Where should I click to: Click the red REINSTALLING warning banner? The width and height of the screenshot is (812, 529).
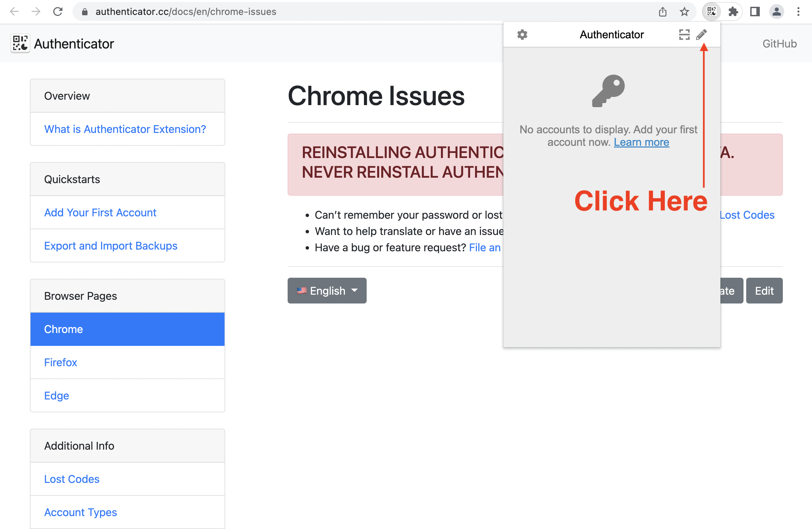point(395,164)
